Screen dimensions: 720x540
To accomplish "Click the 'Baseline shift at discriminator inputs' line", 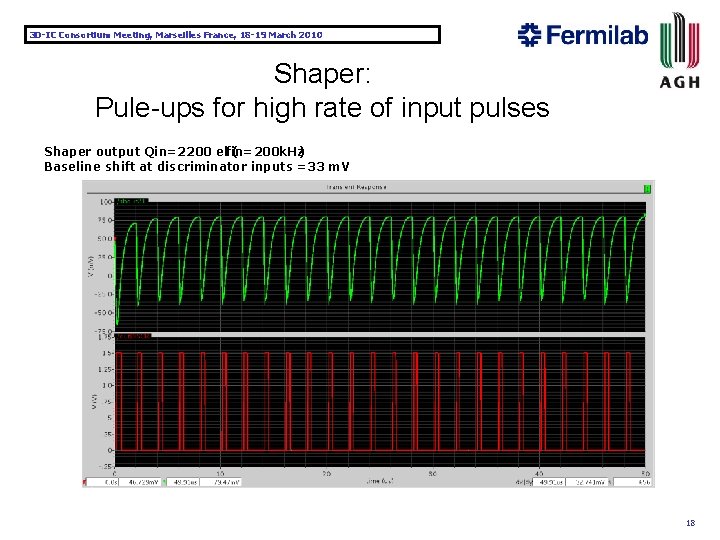I will coord(197,166).
